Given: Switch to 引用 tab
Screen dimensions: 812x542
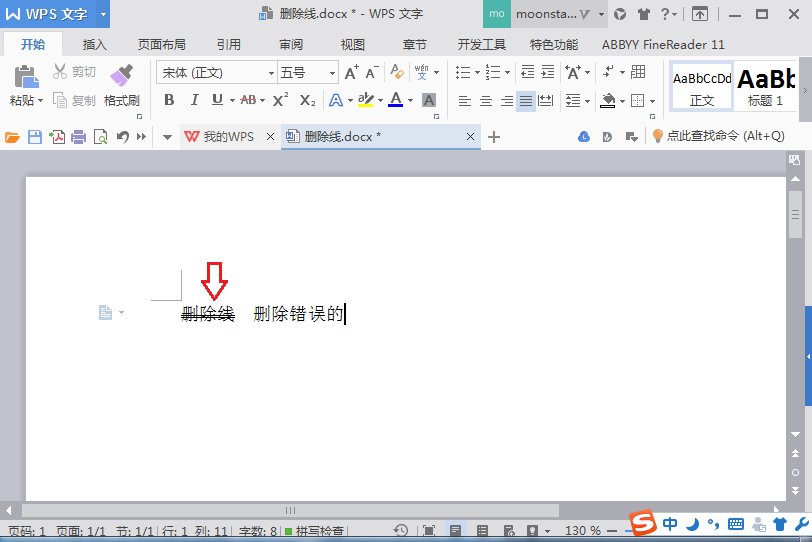Looking at the screenshot, I should click(x=228, y=45).
